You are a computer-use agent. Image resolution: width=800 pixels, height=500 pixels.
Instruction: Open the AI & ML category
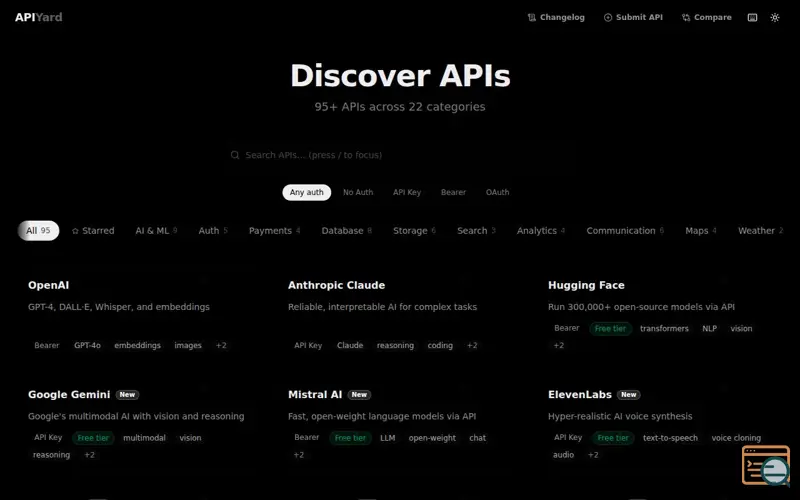[x=156, y=231]
